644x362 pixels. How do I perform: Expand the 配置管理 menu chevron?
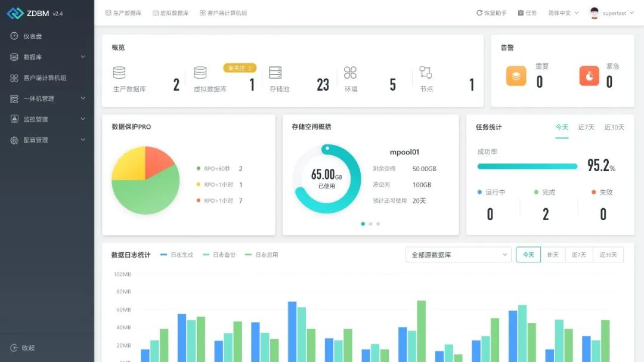[83, 140]
